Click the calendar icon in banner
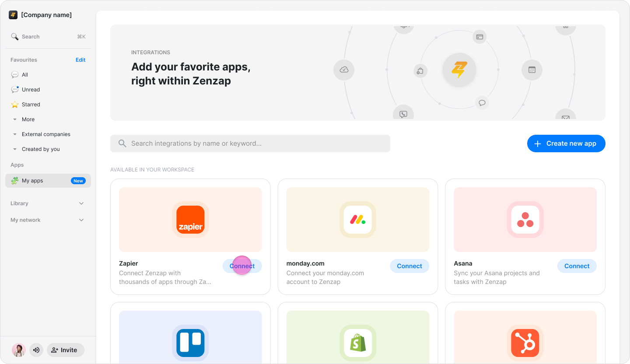Screen dimensions: 630x364 coord(532,70)
